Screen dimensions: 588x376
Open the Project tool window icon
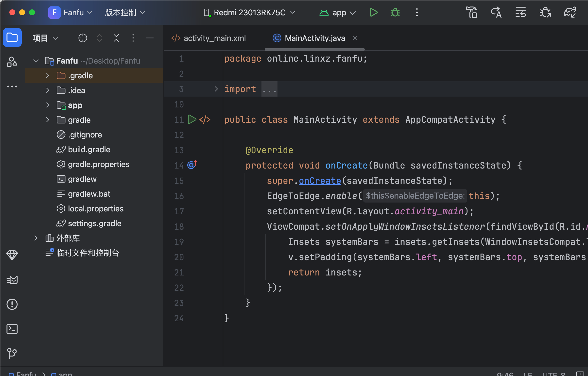click(12, 38)
